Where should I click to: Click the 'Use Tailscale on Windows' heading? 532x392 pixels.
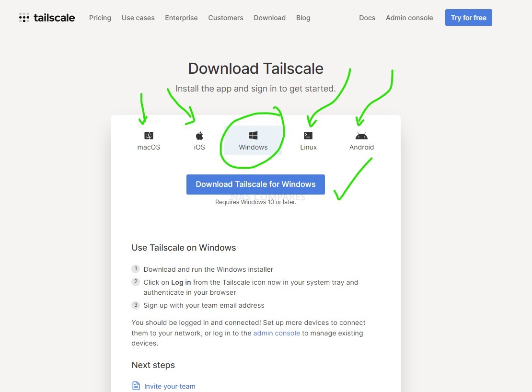[184, 248]
